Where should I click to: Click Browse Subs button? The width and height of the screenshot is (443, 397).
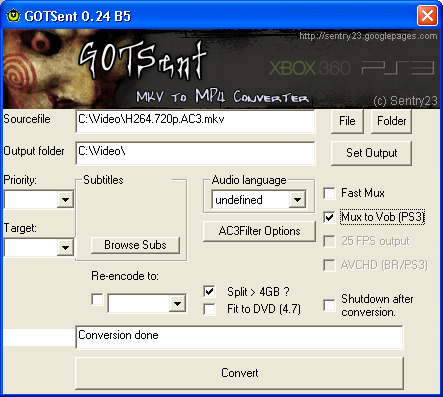point(135,245)
